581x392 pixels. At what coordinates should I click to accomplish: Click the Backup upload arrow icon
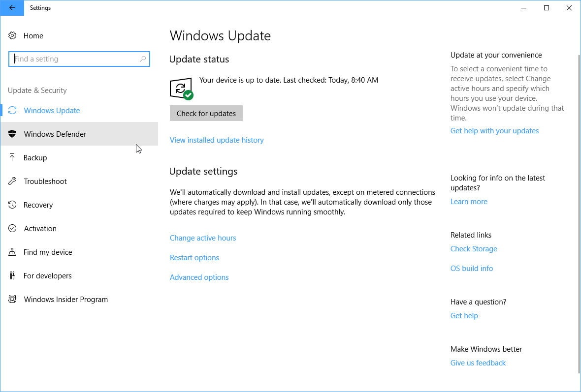point(13,158)
